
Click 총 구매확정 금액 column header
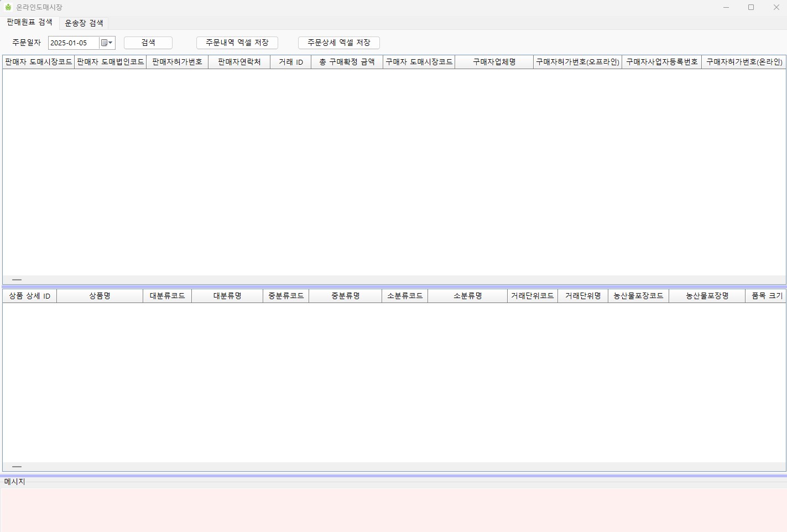(347, 62)
